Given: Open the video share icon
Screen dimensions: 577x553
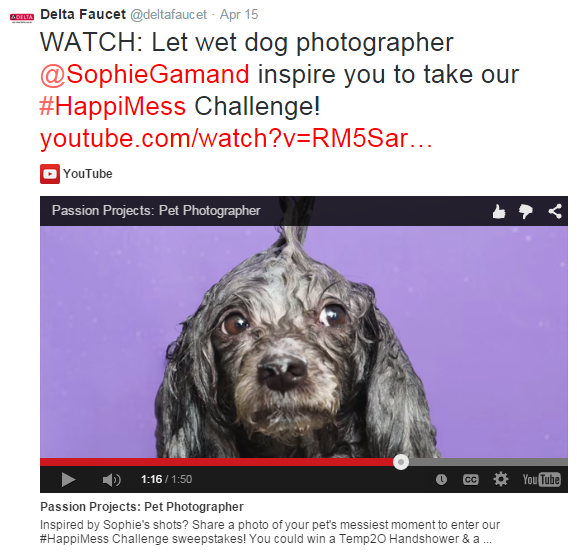Looking at the screenshot, I should (x=555, y=211).
